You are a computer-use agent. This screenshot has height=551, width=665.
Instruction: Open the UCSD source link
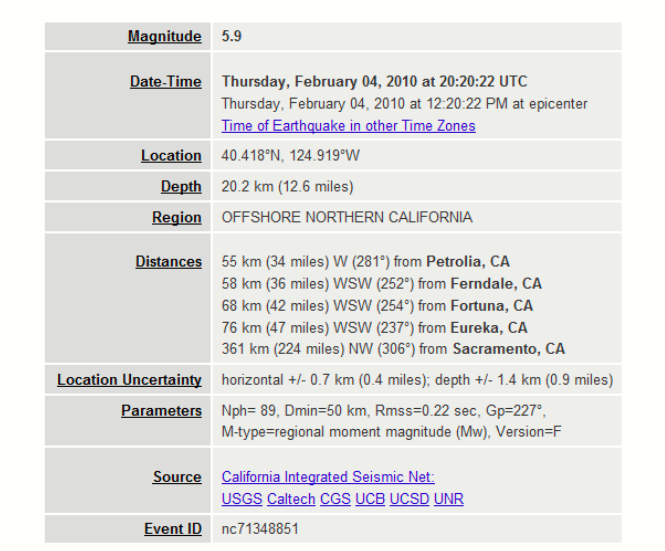click(409, 499)
